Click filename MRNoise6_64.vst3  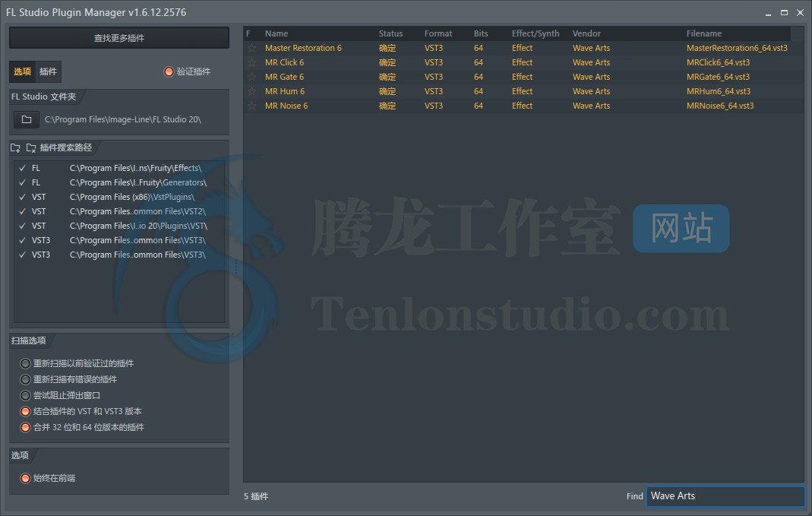pos(720,106)
